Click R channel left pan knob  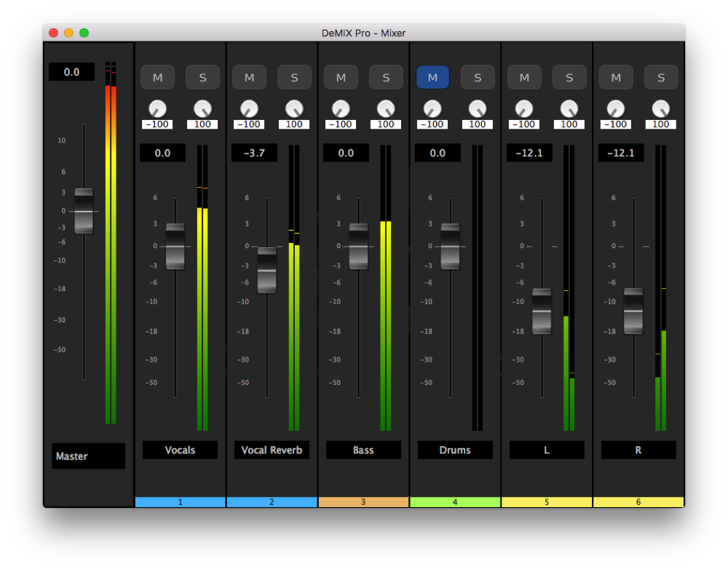(616, 108)
